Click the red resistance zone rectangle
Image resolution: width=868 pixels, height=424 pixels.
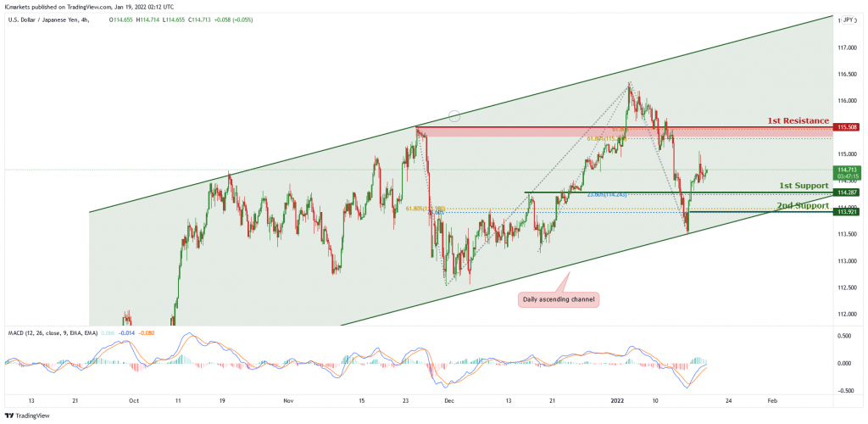[x=625, y=131]
